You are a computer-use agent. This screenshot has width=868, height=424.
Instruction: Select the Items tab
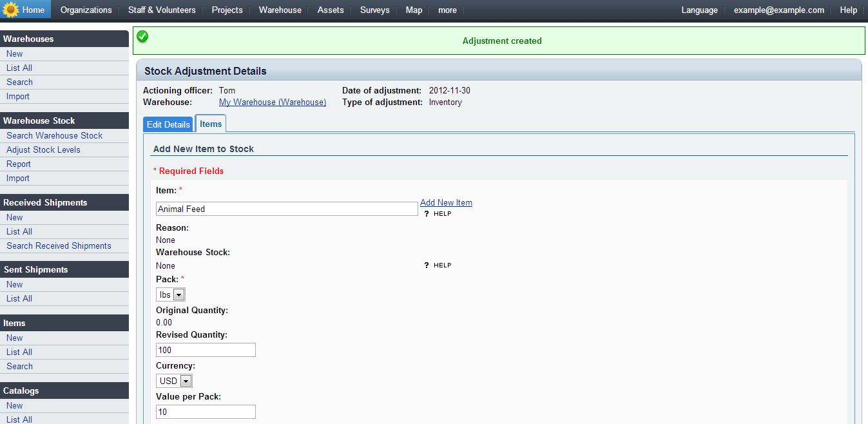click(211, 124)
